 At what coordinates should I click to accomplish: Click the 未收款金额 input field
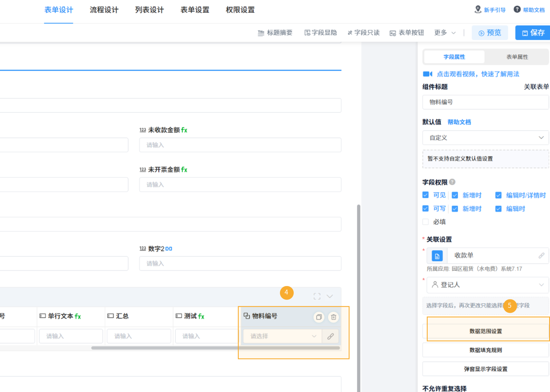pos(240,145)
